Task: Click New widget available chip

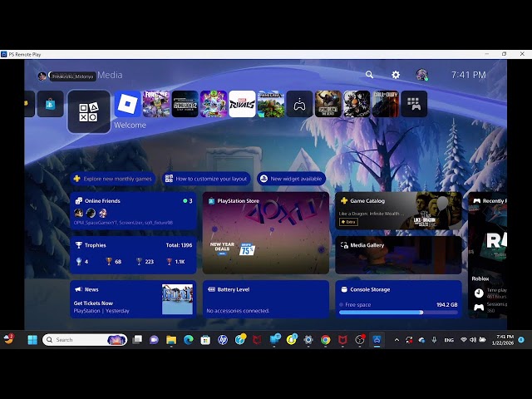Action: (x=291, y=179)
